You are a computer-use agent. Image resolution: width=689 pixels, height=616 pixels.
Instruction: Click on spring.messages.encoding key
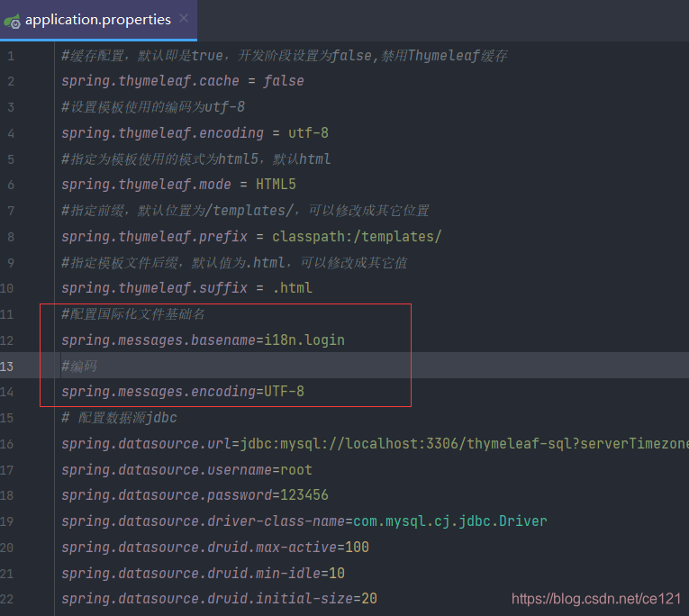click(x=159, y=392)
